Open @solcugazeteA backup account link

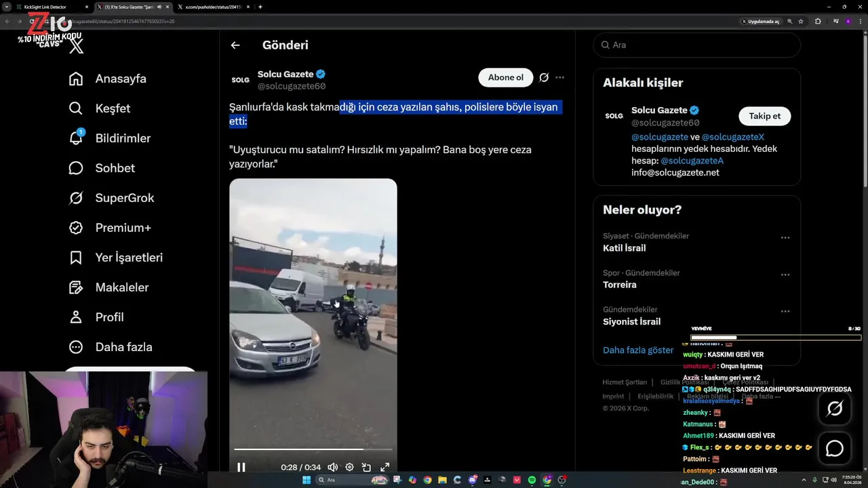(692, 161)
